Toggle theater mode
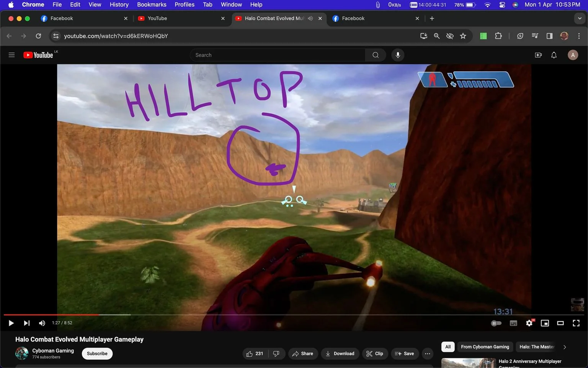 [x=560, y=323]
